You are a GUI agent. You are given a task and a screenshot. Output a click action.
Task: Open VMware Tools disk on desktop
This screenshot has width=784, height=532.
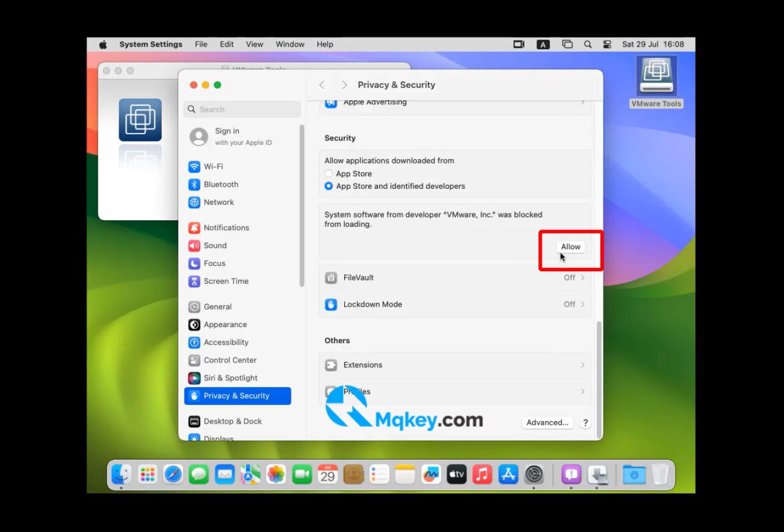(656, 82)
